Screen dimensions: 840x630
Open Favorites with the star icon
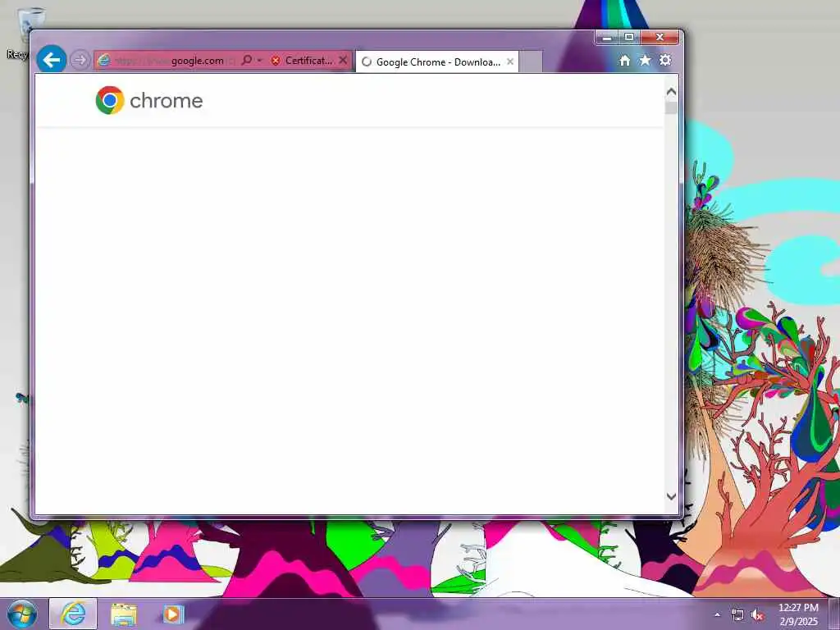645,60
